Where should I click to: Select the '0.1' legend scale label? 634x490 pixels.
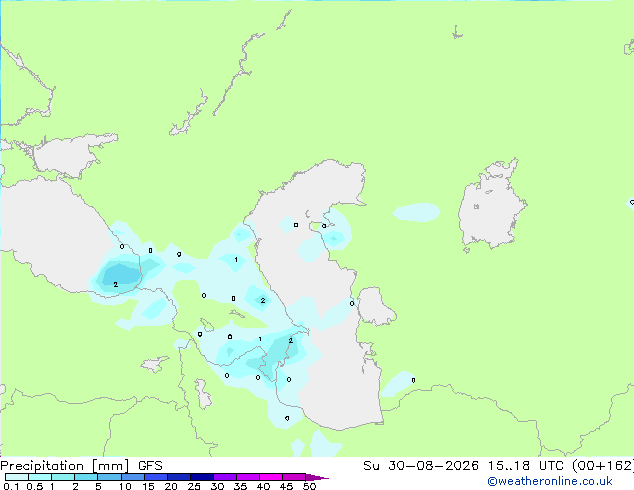tap(11, 486)
